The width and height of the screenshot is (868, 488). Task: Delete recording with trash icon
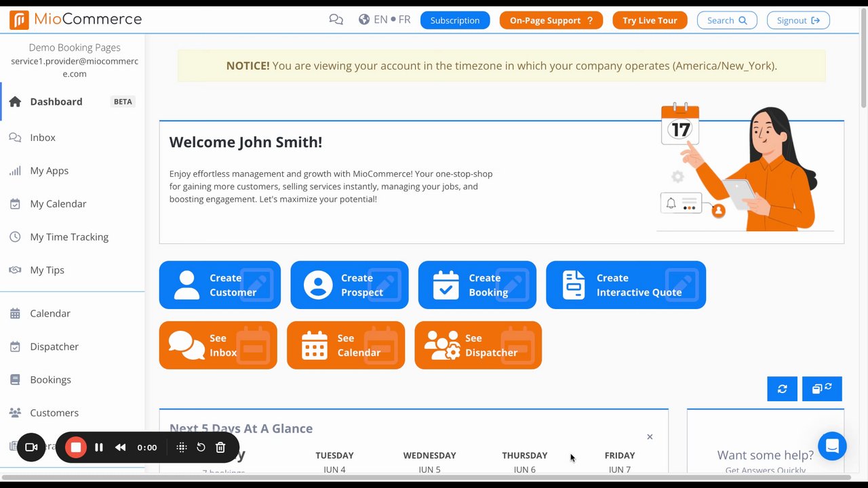pyautogui.click(x=220, y=447)
